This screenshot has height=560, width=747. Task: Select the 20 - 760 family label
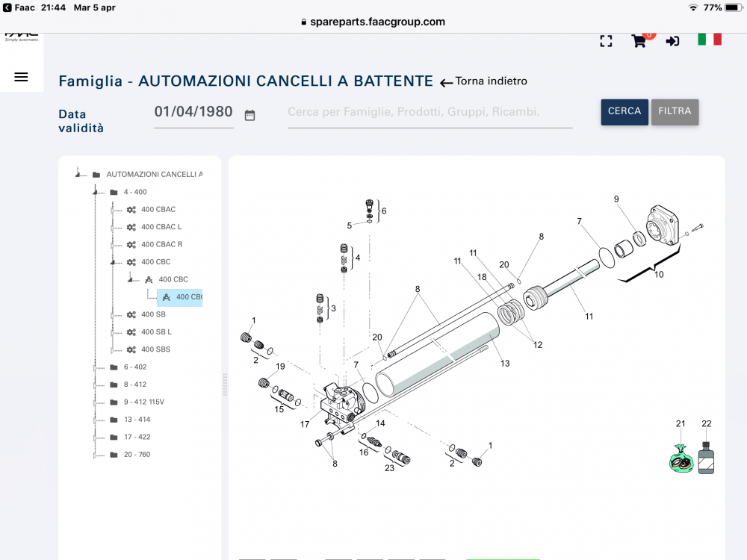coord(137,455)
